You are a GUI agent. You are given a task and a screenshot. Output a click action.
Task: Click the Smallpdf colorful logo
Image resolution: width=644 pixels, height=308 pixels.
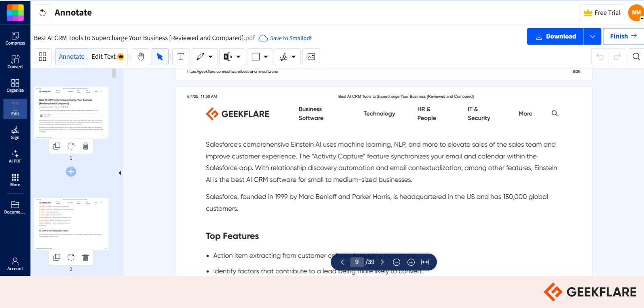[15, 12]
